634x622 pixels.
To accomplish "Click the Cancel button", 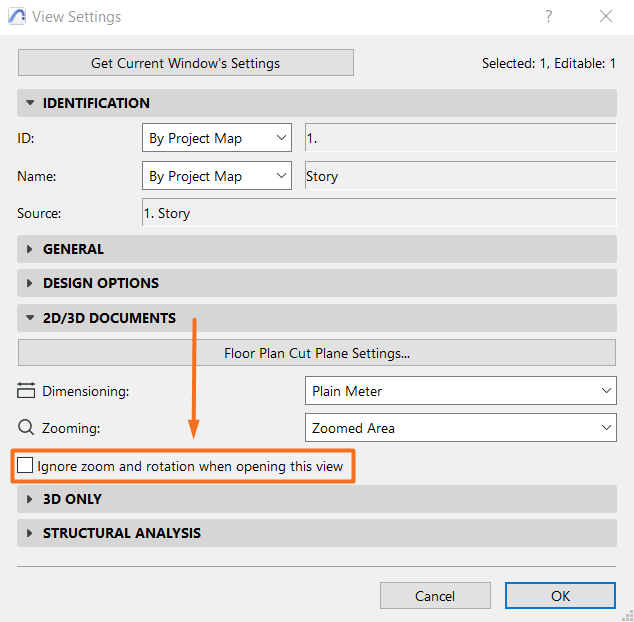I will [435, 596].
